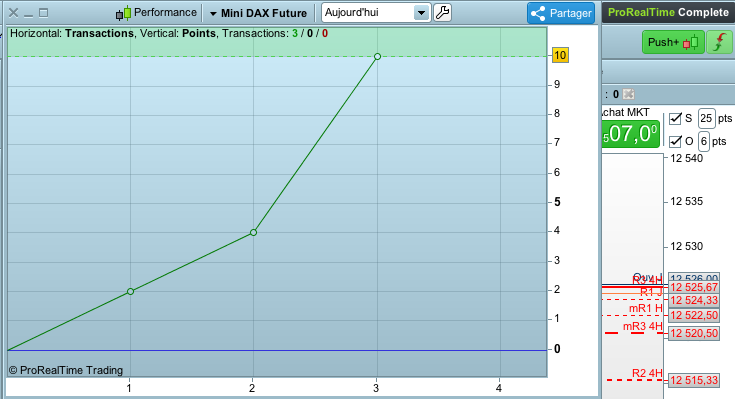
Task: Click the Horizontal: Transactions header text
Action: (72, 34)
